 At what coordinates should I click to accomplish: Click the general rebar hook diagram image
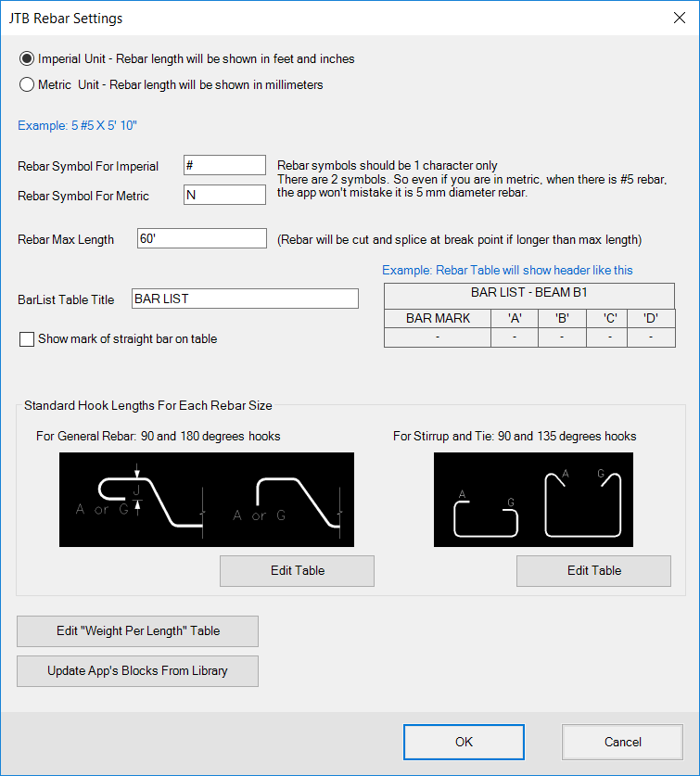[207, 500]
